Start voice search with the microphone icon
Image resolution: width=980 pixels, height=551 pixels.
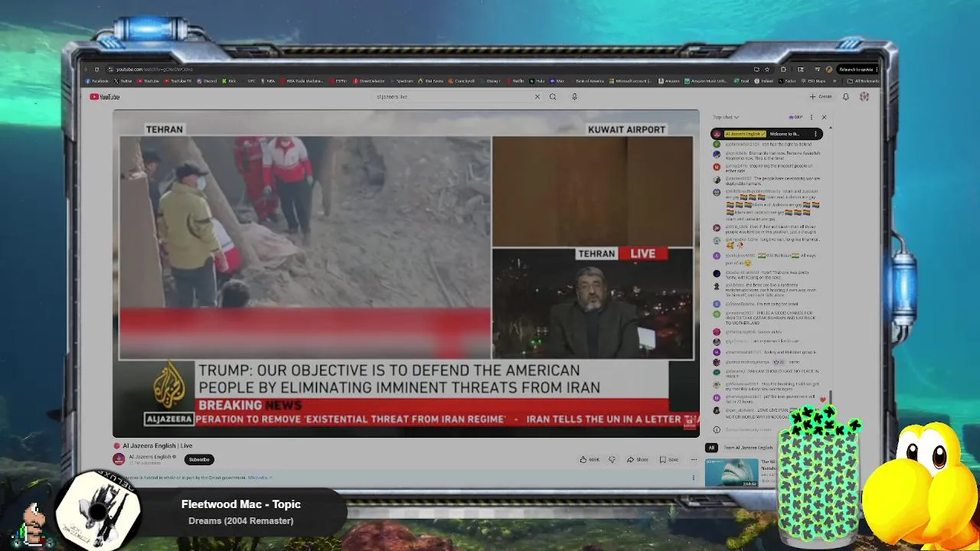click(x=574, y=96)
